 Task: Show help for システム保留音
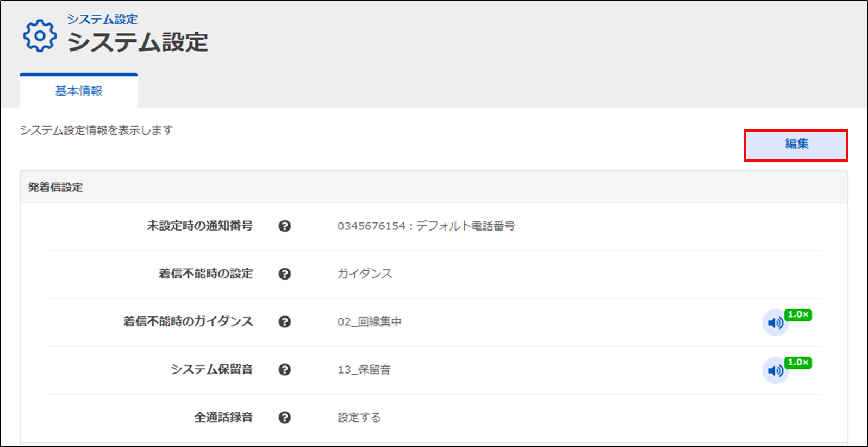285,370
